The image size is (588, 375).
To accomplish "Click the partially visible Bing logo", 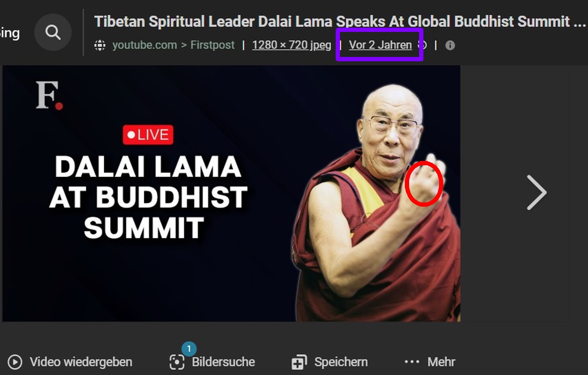I will pyautogui.click(x=10, y=33).
